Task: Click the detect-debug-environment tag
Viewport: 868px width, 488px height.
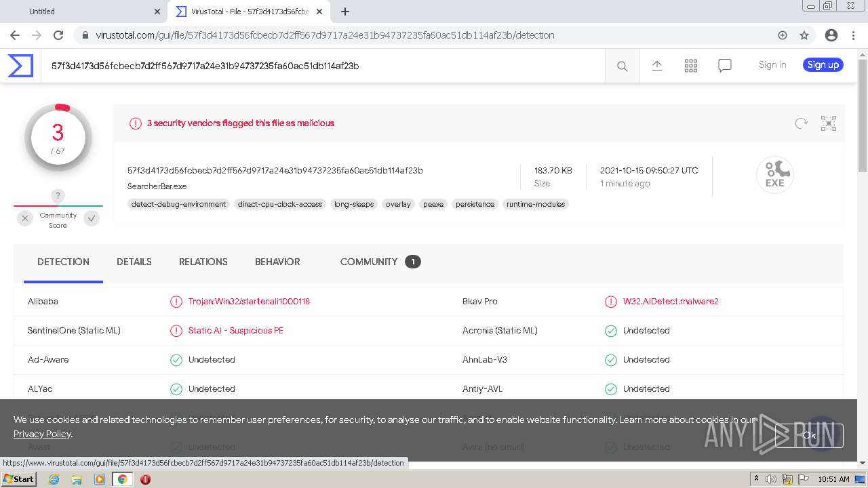Action: click(178, 204)
